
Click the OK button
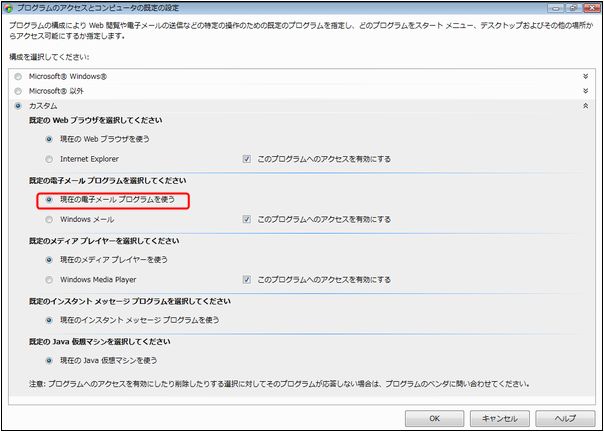pos(435,419)
